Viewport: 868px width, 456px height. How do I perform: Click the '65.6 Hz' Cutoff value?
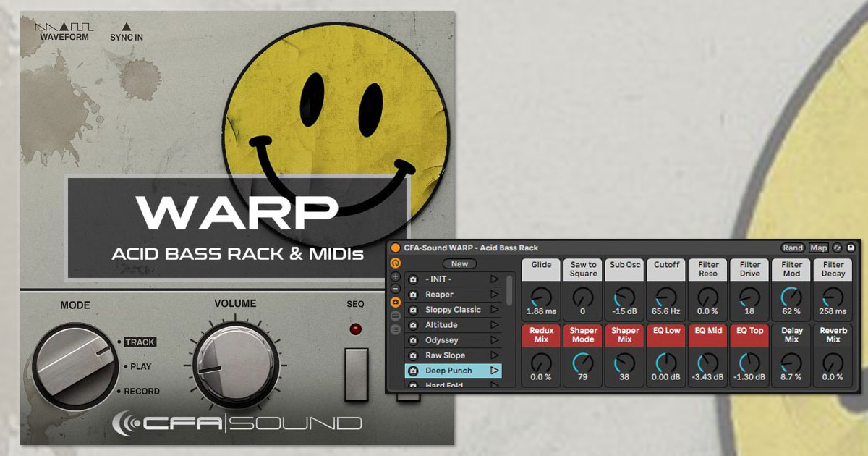point(666,311)
